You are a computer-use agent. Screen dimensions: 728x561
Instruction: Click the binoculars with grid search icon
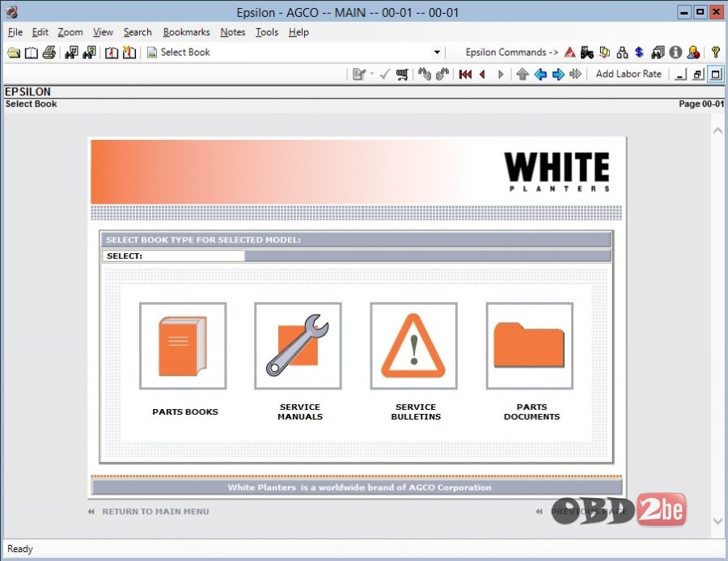pos(71,53)
